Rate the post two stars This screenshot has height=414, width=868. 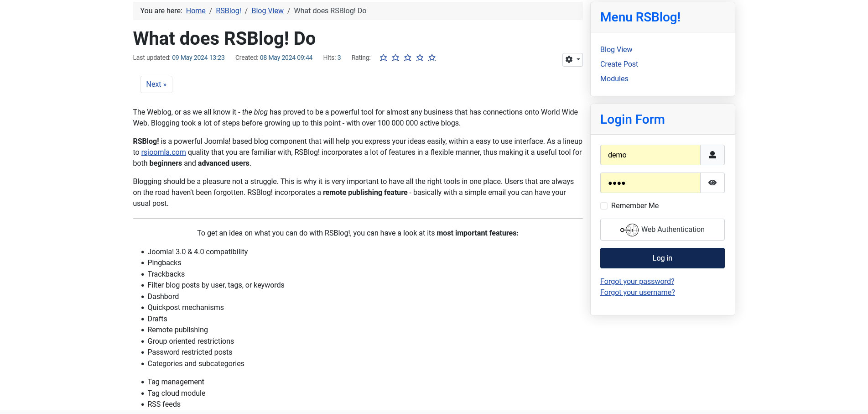pos(395,58)
